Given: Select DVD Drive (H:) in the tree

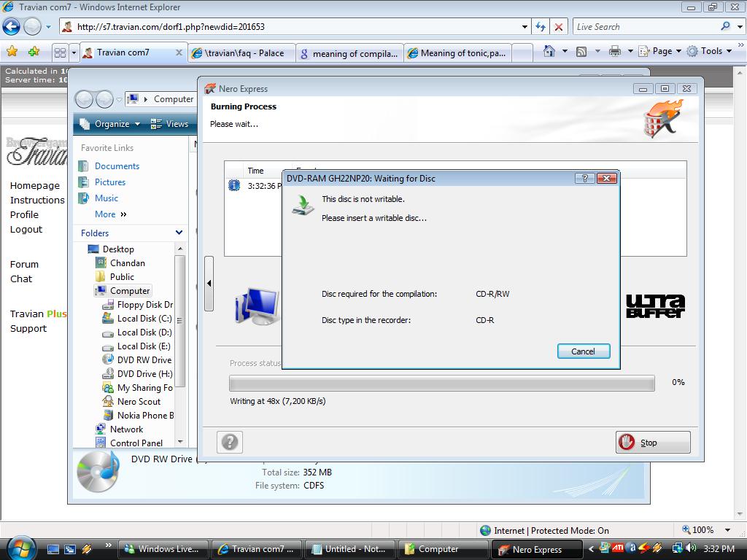Looking at the screenshot, I should [x=145, y=374].
